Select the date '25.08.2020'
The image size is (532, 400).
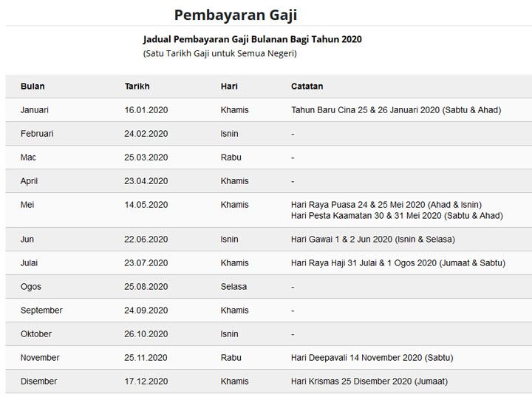coord(146,287)
